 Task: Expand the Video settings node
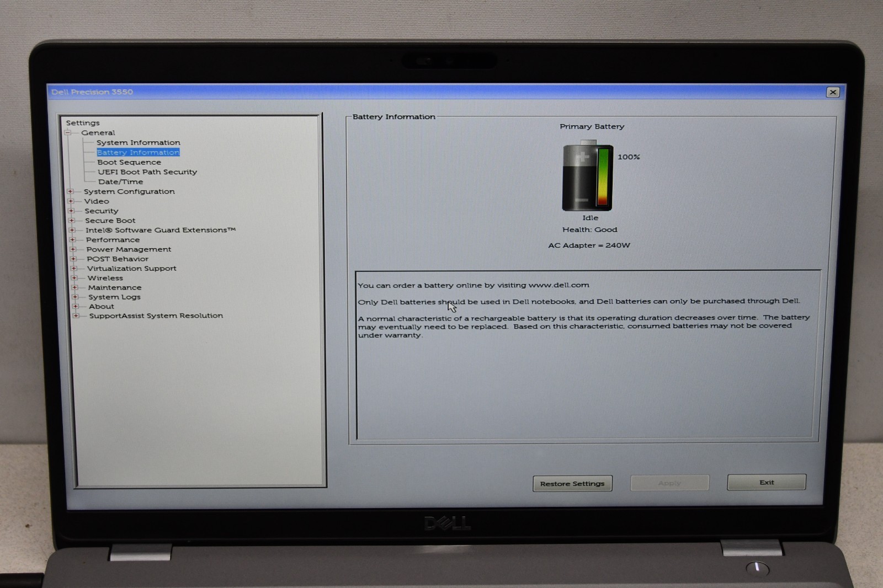[71, 201]
